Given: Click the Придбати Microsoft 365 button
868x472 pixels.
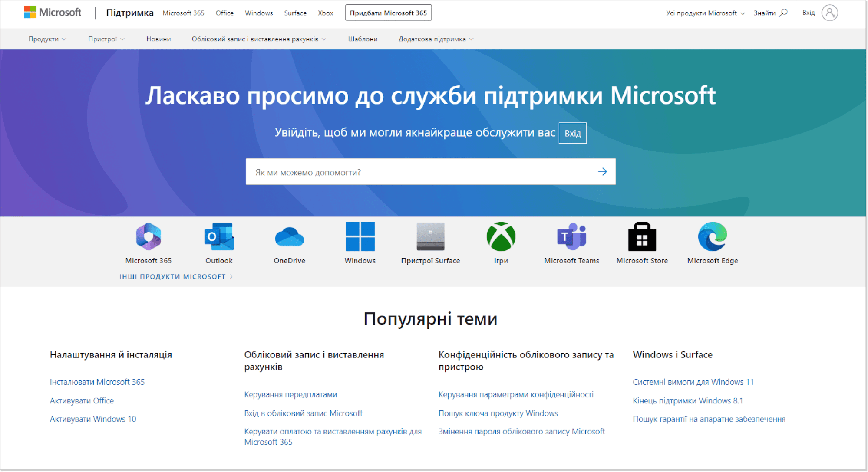Looking at the screenshot, I should point(388,13).
